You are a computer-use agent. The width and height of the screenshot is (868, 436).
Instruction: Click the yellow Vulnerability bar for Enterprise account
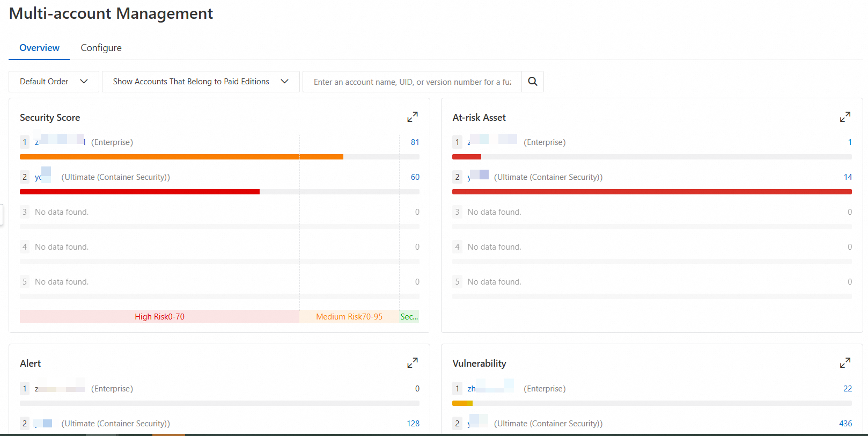pyautogui.click(x=462, y=403)
